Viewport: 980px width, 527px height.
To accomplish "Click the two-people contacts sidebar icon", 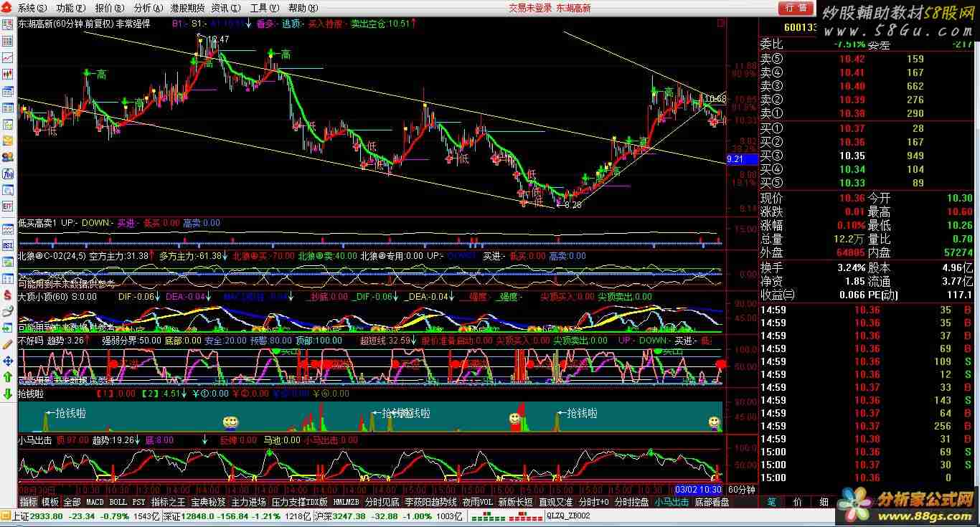I will (8, 158).
